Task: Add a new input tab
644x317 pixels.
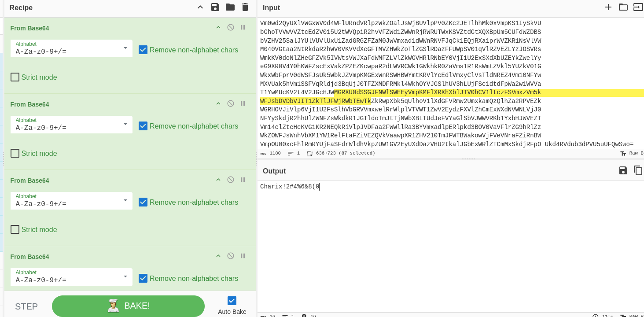Action: (x=608, y=7)
